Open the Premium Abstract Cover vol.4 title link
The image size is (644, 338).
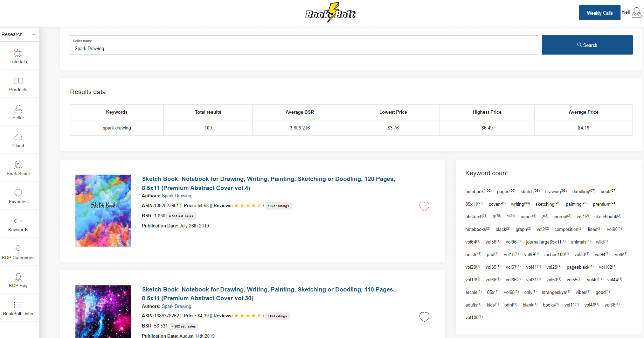pyautogui.click(x=268, y=183)
